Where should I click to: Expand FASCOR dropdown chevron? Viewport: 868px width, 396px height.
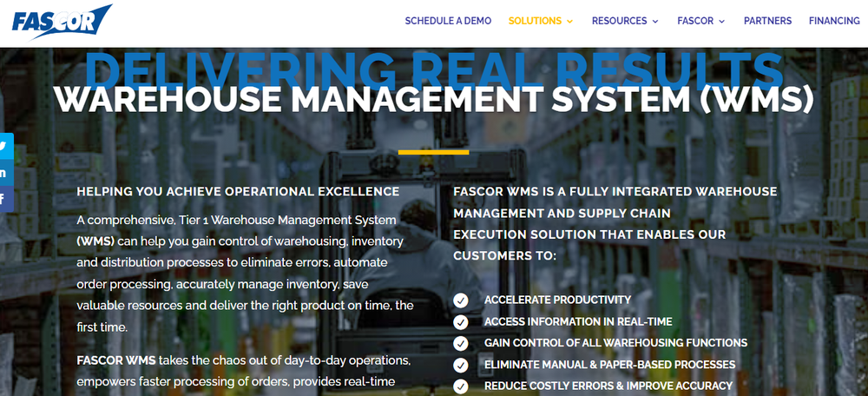(721, 22)
